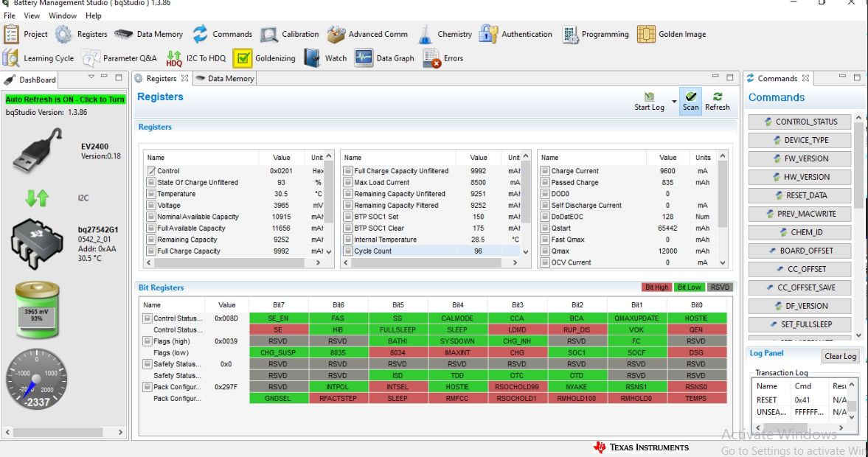Select the Registers tab

tap(161, 79)
